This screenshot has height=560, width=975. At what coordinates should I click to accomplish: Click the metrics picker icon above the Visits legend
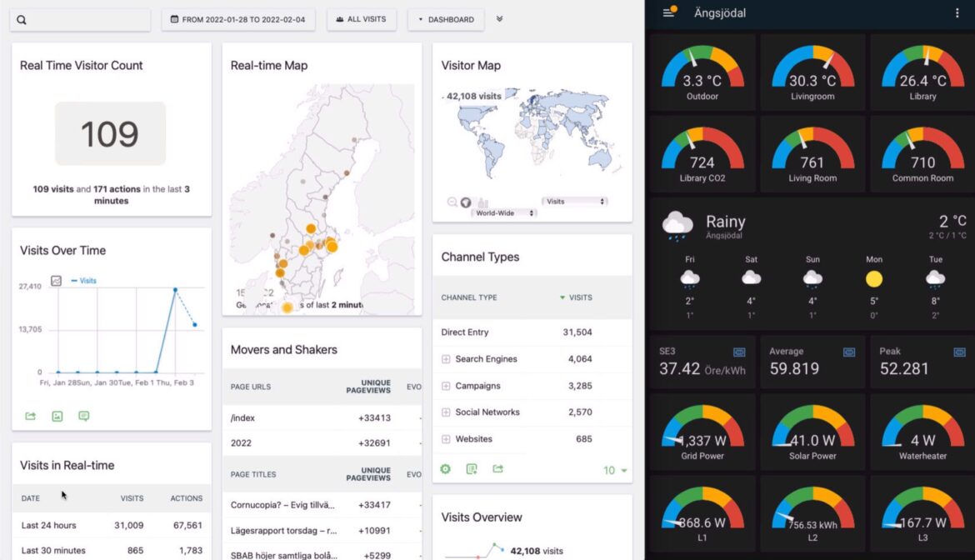(56, 281)
